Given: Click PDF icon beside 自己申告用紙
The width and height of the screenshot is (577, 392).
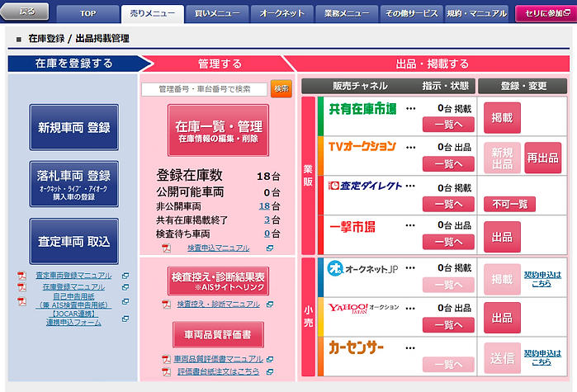Looking at the screenshot, I should 21,301.
